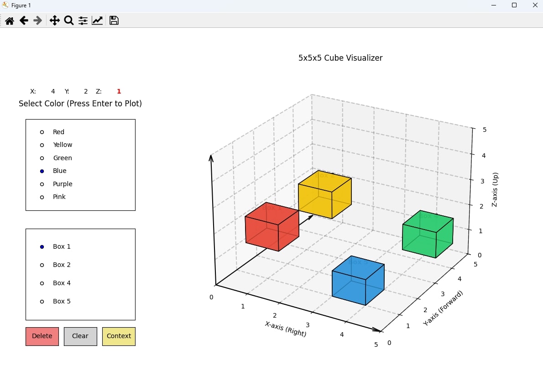Click the Y coordinate value 2
The height and width of the screenshot is (392, 543).
(86, 91)
